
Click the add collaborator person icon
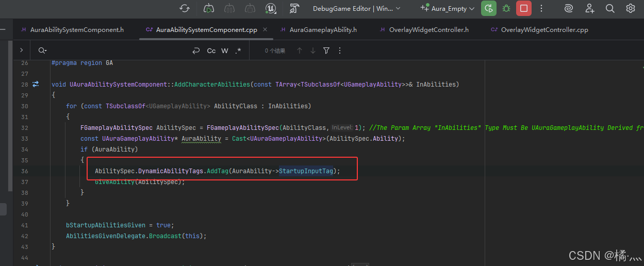point(590,8)
